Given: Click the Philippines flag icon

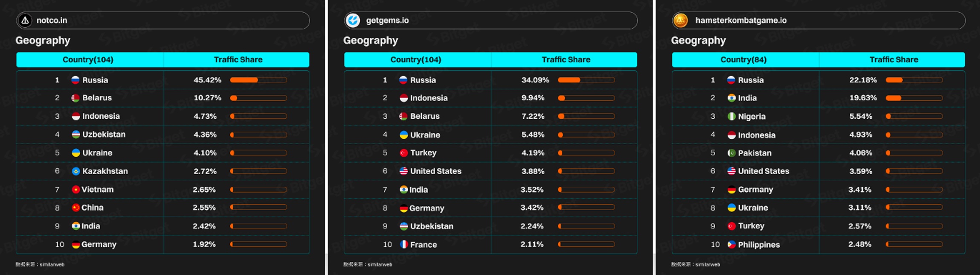Looking at the screenshot, I should [x=731, y=245].
